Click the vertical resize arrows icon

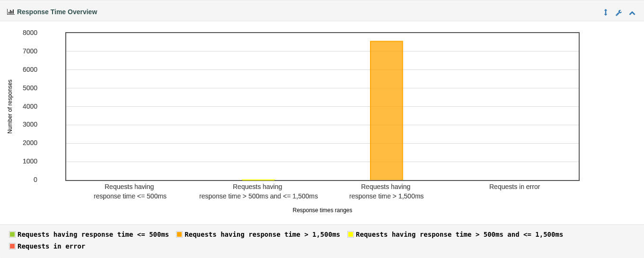click(605, 12)
